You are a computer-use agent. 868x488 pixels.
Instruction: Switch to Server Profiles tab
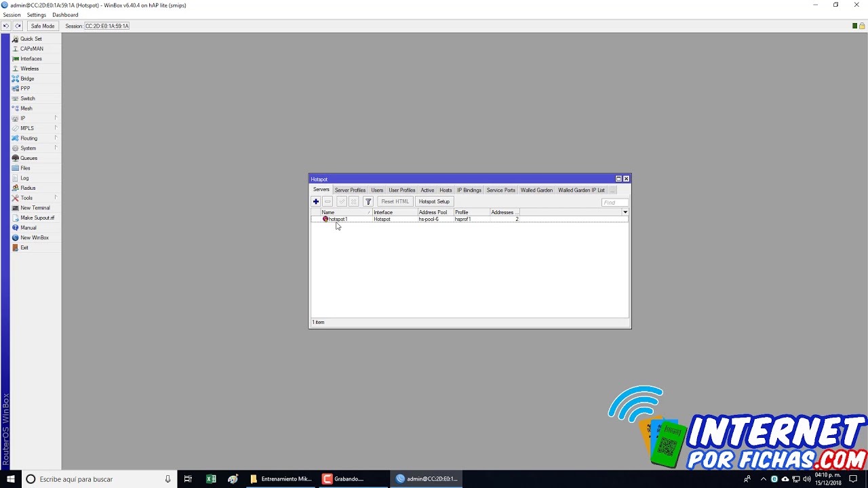[350, 190]
